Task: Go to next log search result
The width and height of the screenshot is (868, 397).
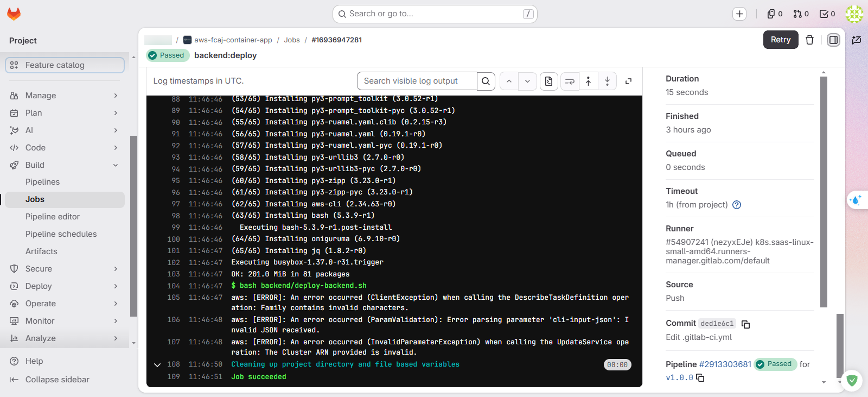Action: coord(528,81)
